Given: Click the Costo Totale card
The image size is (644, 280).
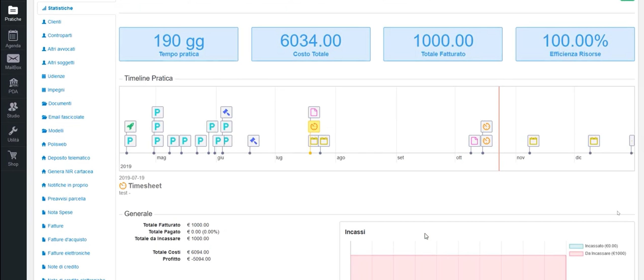Looking at the screenshot, I should point(311,44).
